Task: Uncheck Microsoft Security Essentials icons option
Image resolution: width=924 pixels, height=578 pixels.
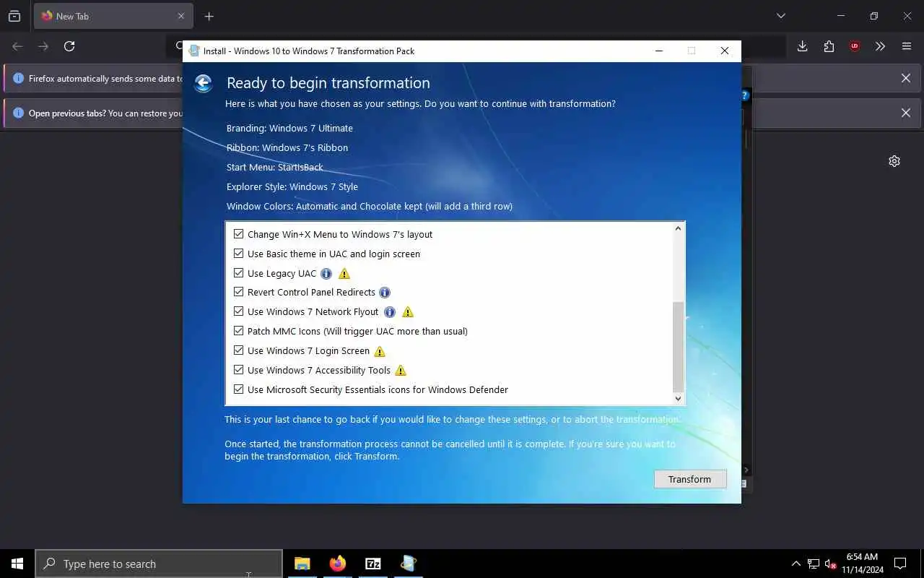Action: tap(238, 389)
